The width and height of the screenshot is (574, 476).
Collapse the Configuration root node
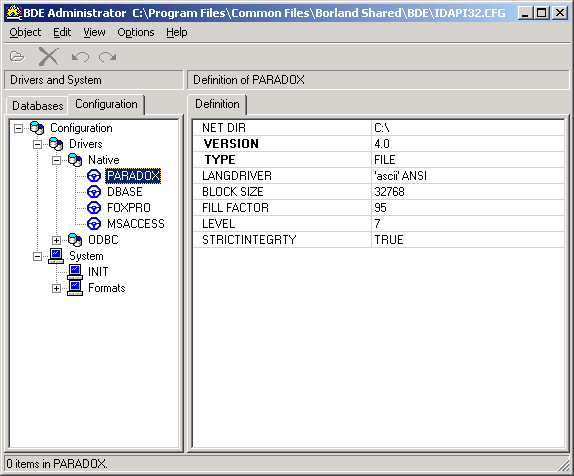(18, 129)
